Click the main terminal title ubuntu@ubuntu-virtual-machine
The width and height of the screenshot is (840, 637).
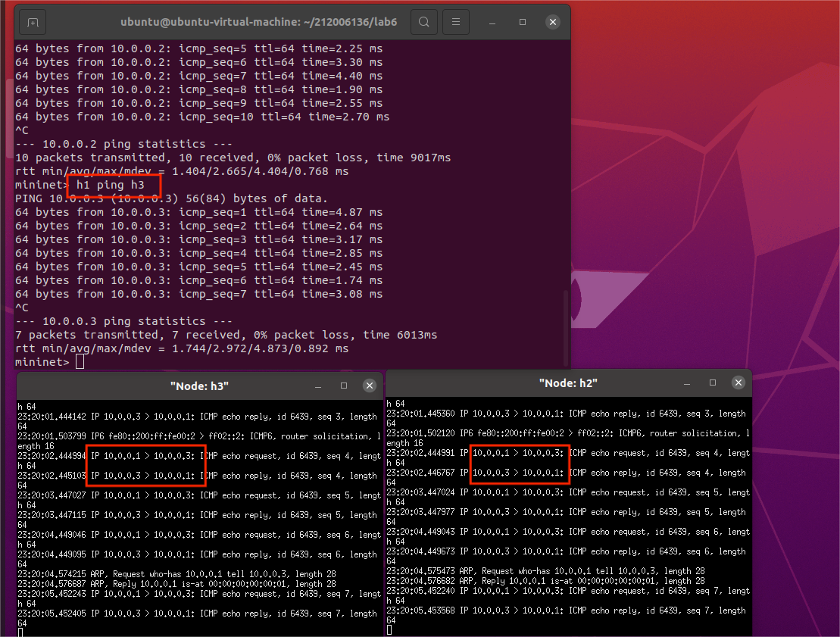click(259, 22)
